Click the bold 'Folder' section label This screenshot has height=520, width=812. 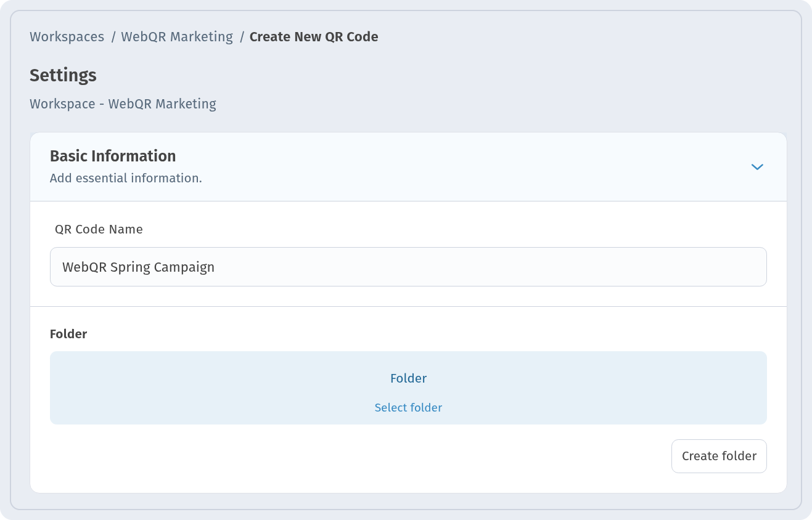pyautogui.click(x=68, y=334)
